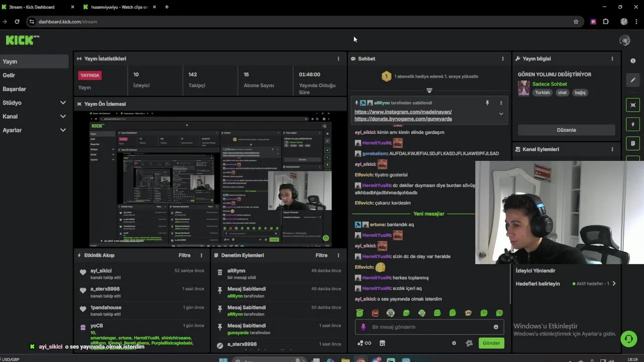Click the profile avatar in top right
This screenshot has width=644, height=362.
click(625, 41)
